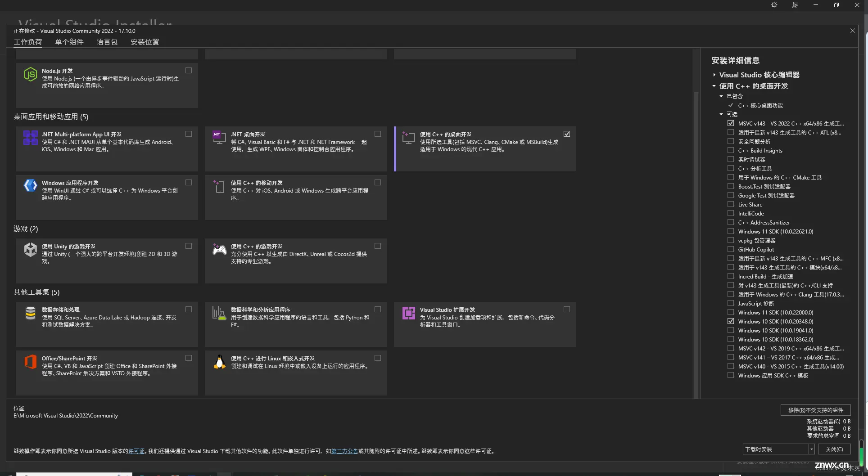Image resolution: width=868 pixels, height=476 pixels.
Task: Check Visual Studio 扩展开发 workload
Action: tap(567, 310)
